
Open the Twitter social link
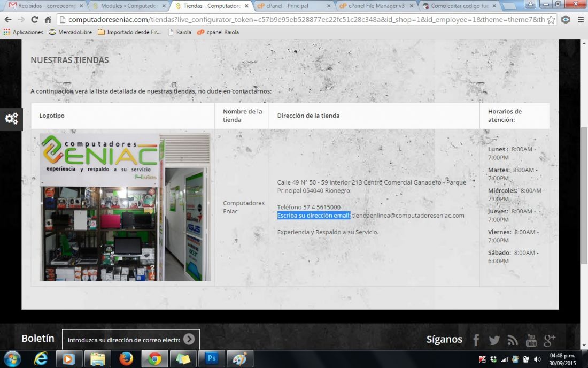tap(494, 340)
